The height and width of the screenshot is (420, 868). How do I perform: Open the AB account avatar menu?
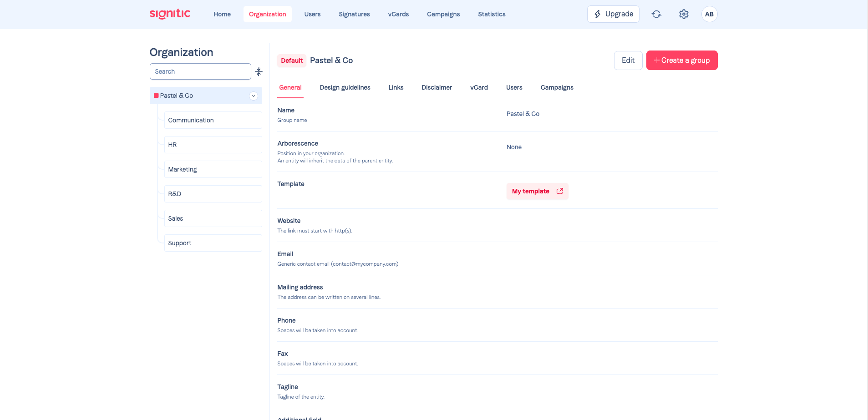click(709, 14)
